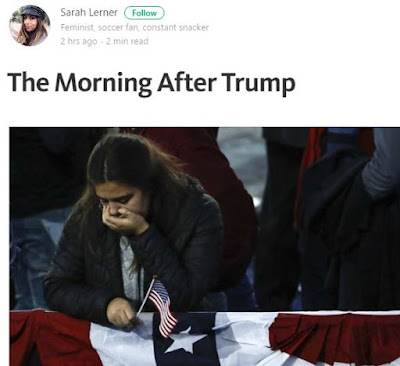Follow Sarah Lerner with the Follow button
This screenshot has height=366, width=400.
point(144,13)
